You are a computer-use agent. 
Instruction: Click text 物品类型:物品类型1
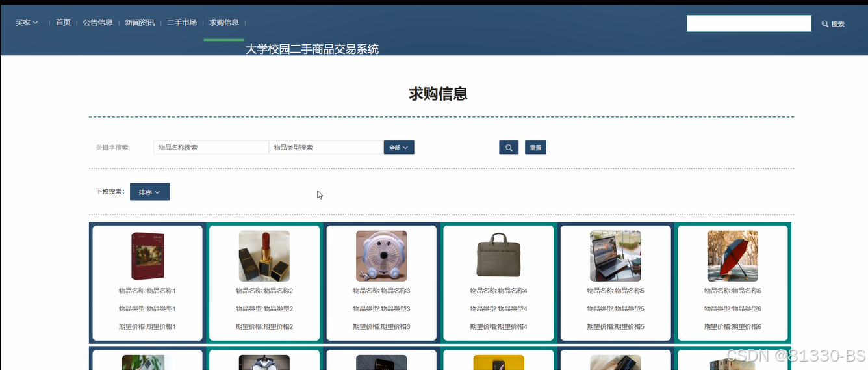(x=147, y=309)
